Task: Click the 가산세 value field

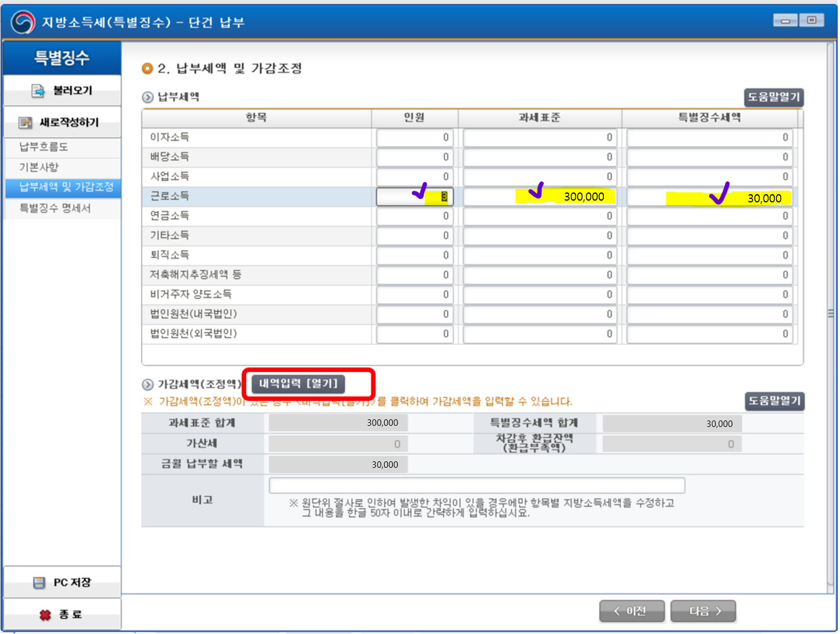Action: [338, 444]
